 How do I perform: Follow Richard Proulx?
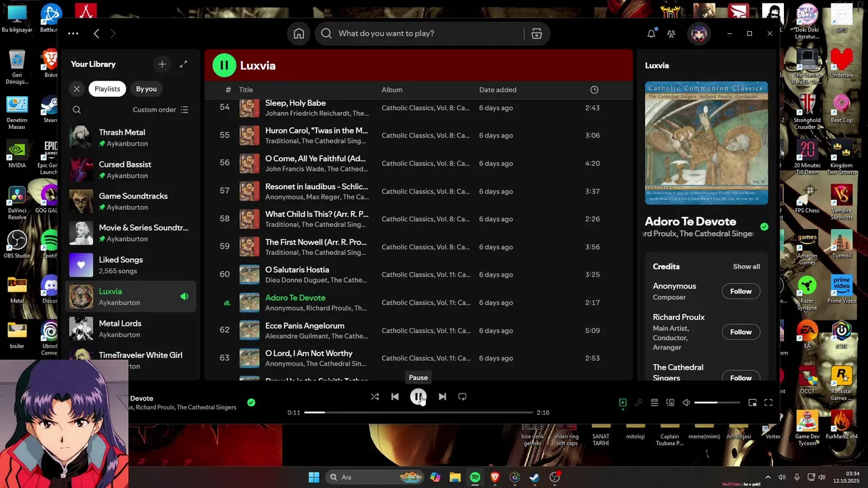tap(741, 332)
